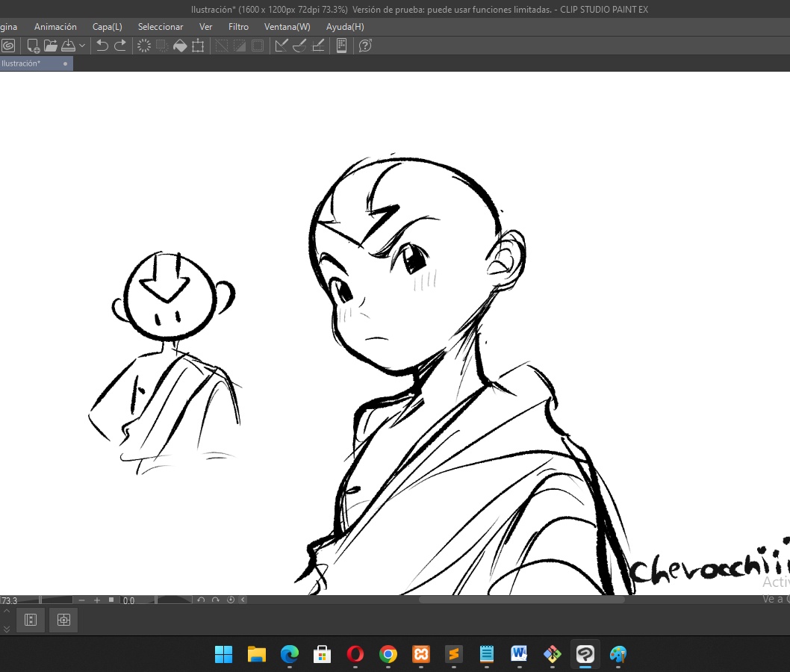Open the colorful diamond app taskbar icon
Image resolution: width=790 pixels, height=672 pixels.
pos(553,654)
